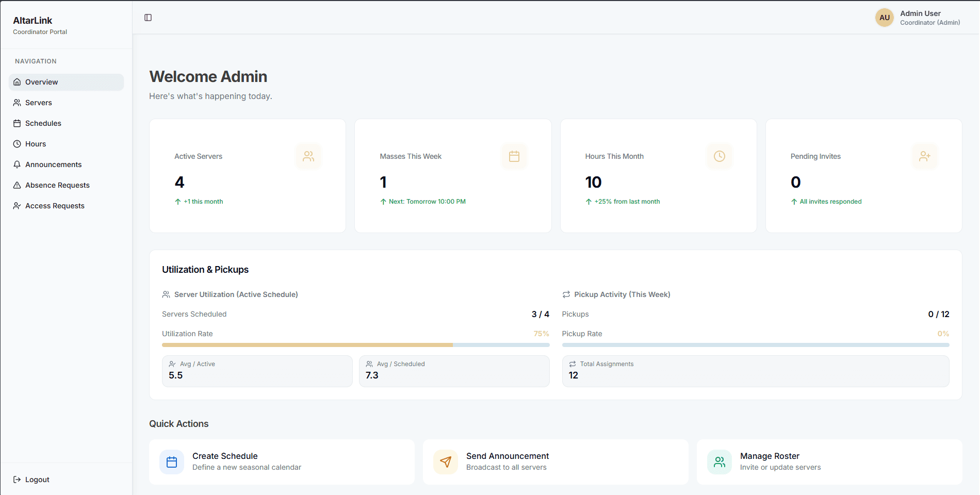Open Create Schedule quick action
Viewport: 980px width, 495px height.
tap(282, 461)
